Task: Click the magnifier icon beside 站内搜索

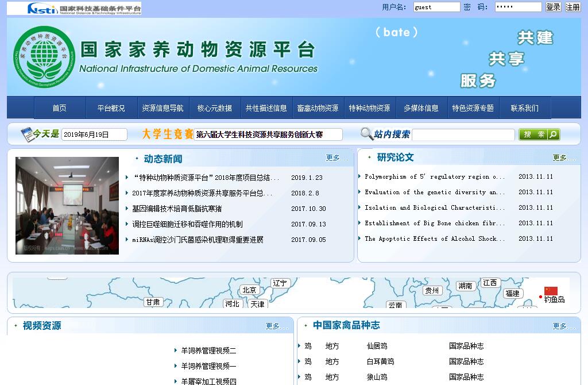Action: [366, 134]
